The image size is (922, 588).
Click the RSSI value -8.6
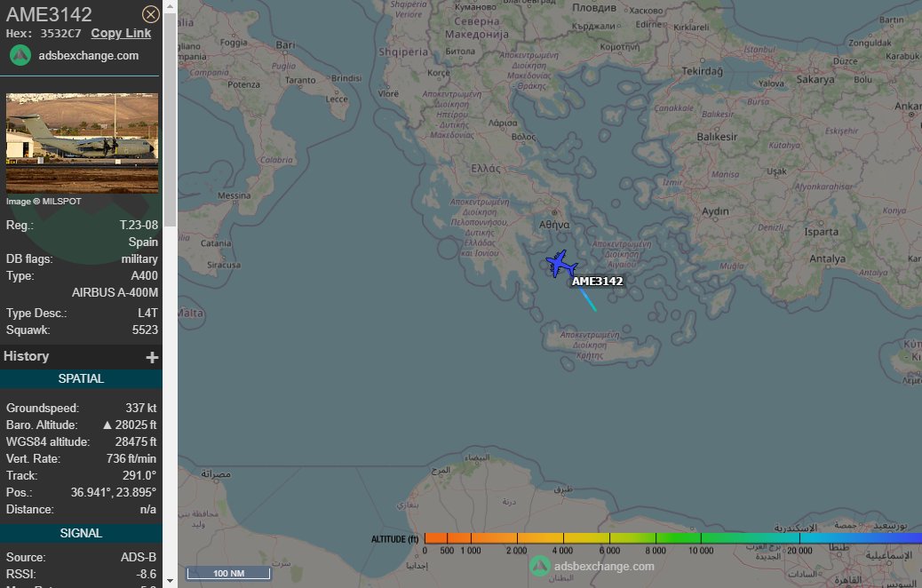click(x=146, y=574)
